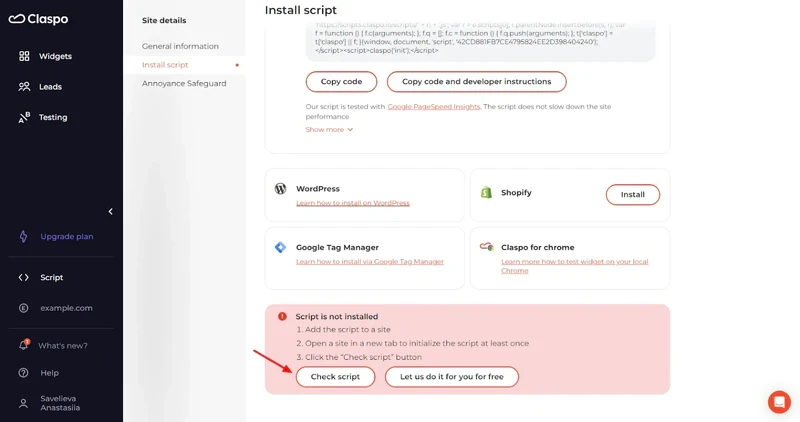
Task: Click the Claspo logo
Action: pyautogui.click(x=38, y=19)
